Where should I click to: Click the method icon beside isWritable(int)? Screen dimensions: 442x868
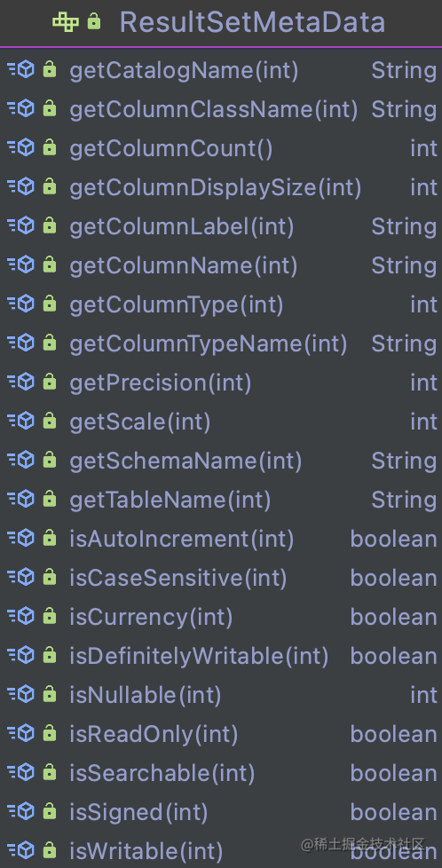point(20,849)
